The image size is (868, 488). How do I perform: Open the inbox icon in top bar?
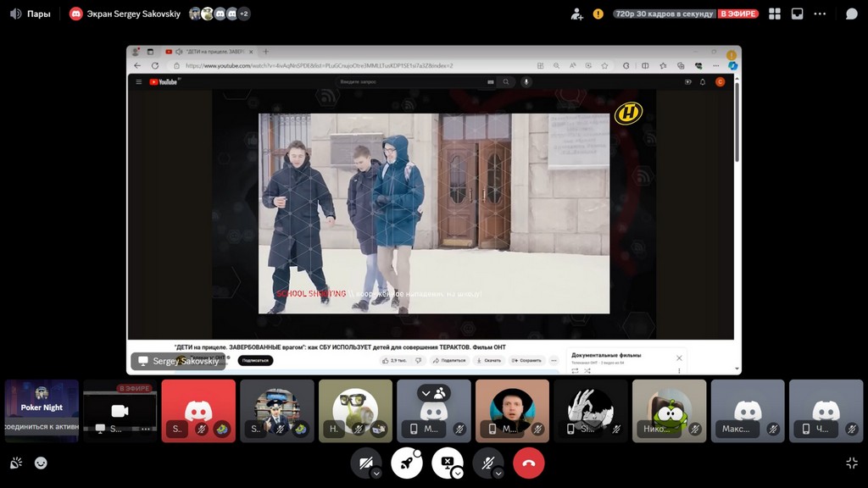coord(797,14)
